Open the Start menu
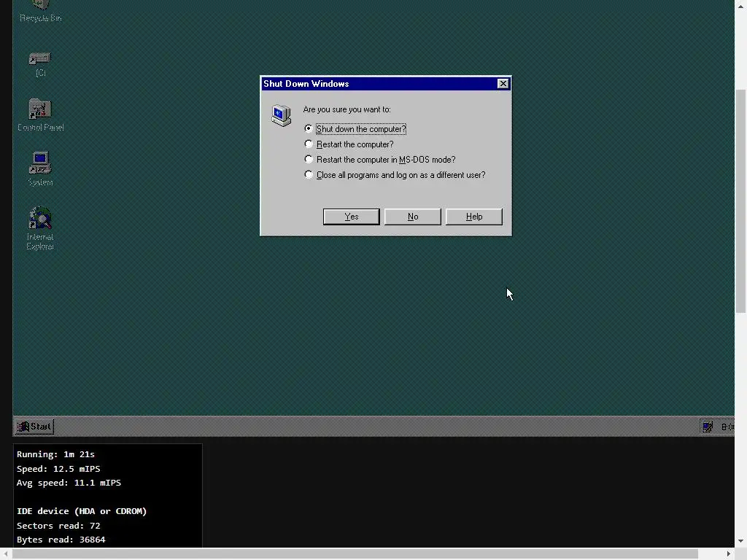This screenshot has height=560, width=747. point(34,427)
